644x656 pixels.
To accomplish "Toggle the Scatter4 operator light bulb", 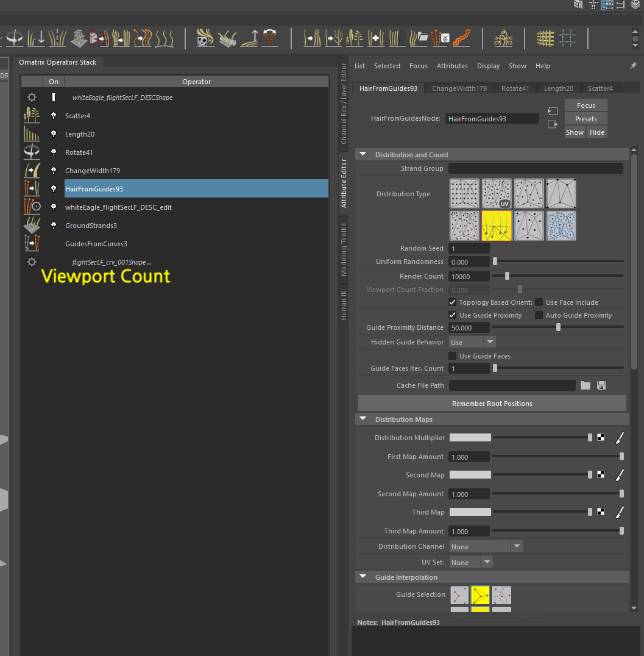I will [54, 116].
